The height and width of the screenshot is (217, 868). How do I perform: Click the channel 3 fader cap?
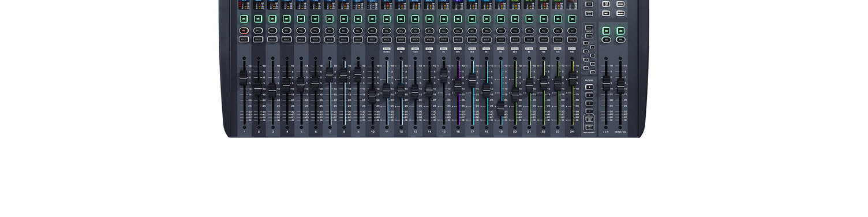[272, 90]
